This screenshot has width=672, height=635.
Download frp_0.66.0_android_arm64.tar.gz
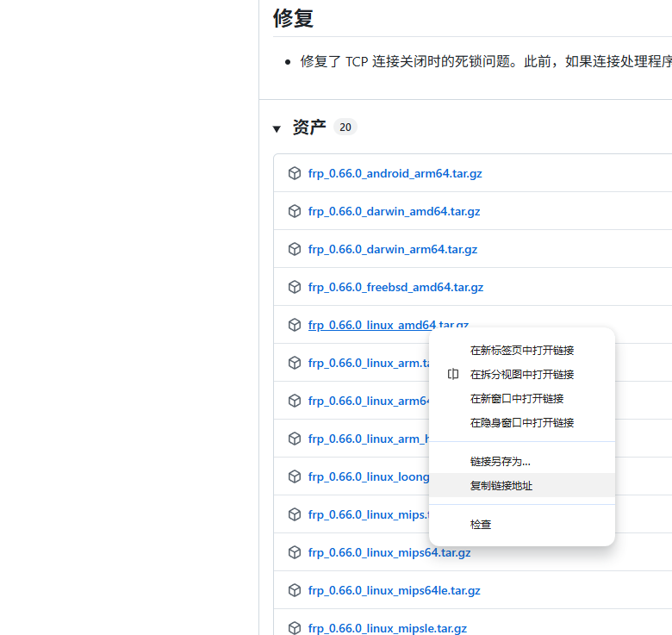click(395, 173)
